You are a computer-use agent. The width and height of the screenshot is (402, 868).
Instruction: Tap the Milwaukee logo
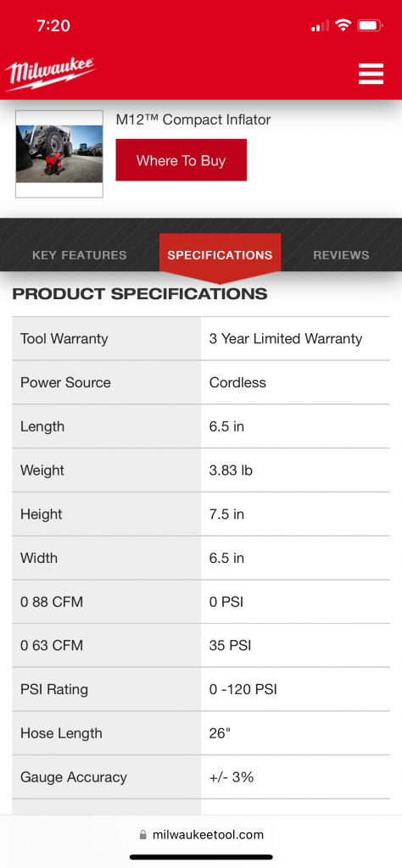tap(50, 74)
